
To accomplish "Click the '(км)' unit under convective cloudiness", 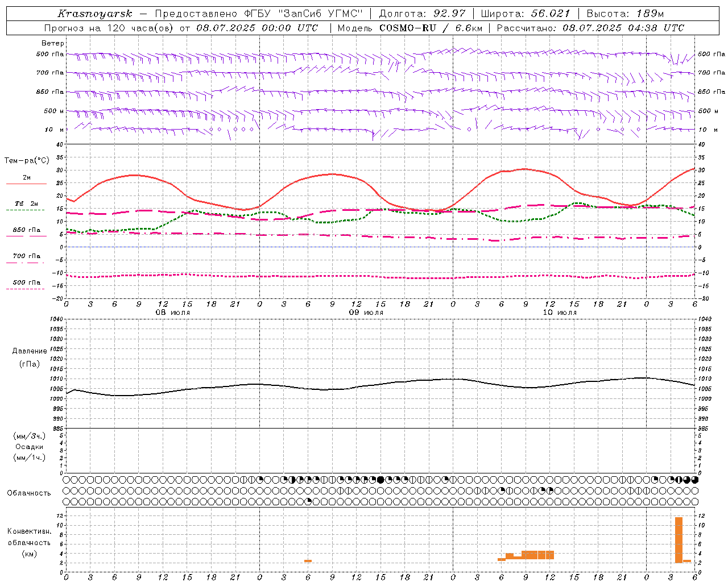I will (x=29, y=554).
